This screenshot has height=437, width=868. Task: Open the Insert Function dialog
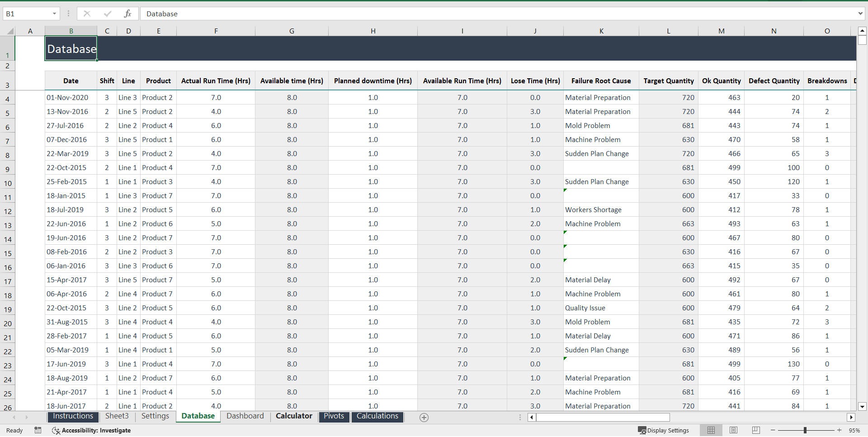pos(128,14)
